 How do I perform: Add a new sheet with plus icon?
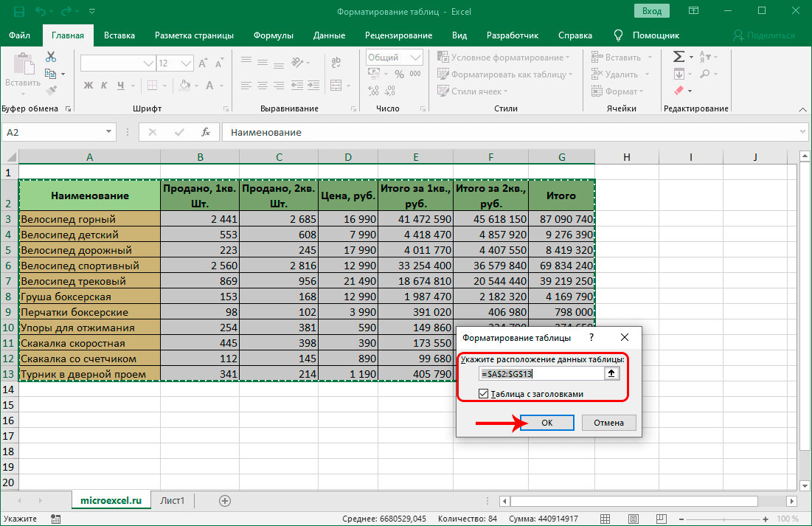225,500
